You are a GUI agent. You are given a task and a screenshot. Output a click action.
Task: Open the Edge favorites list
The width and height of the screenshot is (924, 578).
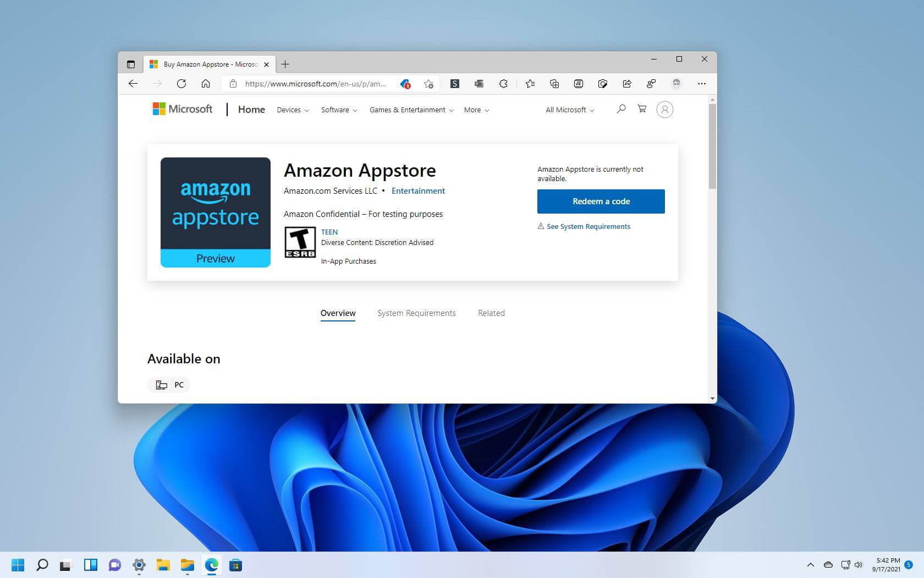[530, 84]
